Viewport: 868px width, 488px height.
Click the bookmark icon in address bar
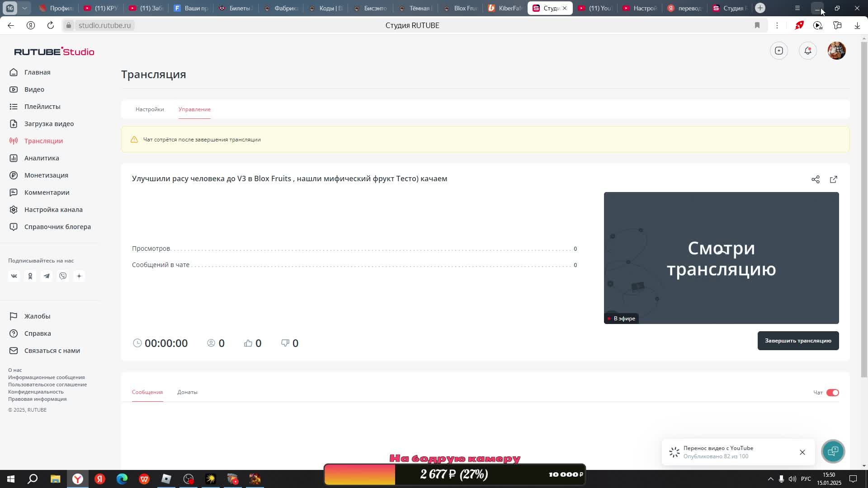click(757, 25)
